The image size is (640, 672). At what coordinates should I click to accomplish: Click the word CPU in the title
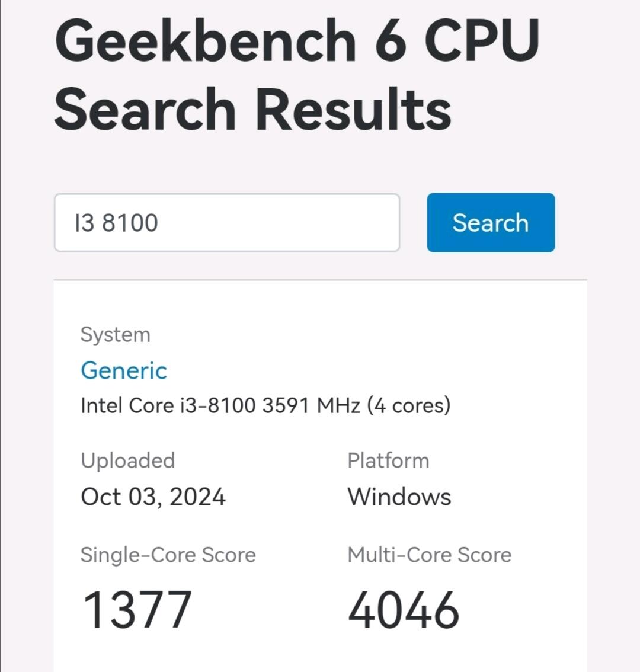click(x=481, y=41)
